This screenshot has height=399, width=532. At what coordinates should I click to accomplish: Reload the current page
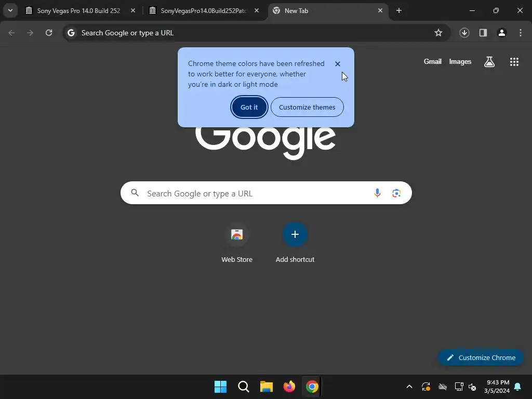coord(49,33)
